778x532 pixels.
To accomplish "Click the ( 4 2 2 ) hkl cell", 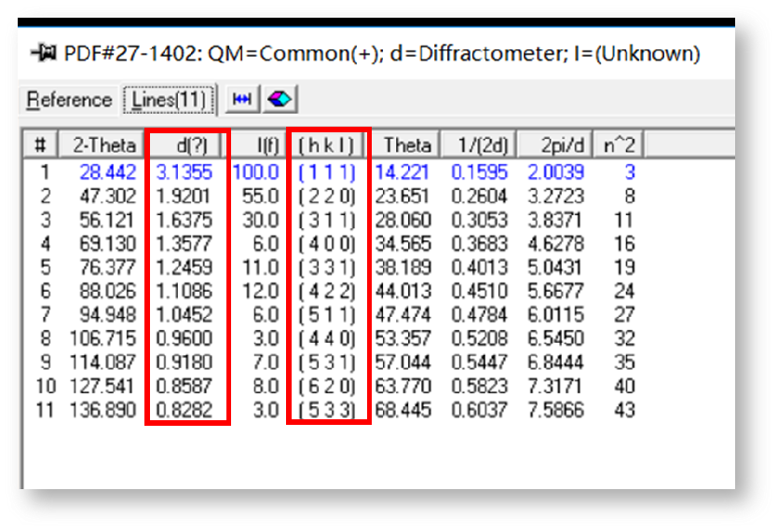I will tap(327, 291).
